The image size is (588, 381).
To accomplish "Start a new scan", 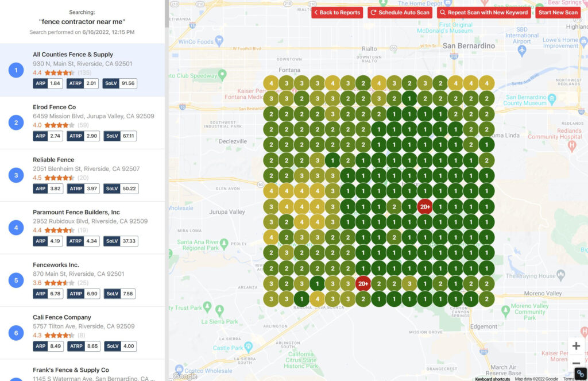I will (x=558, y=13).
